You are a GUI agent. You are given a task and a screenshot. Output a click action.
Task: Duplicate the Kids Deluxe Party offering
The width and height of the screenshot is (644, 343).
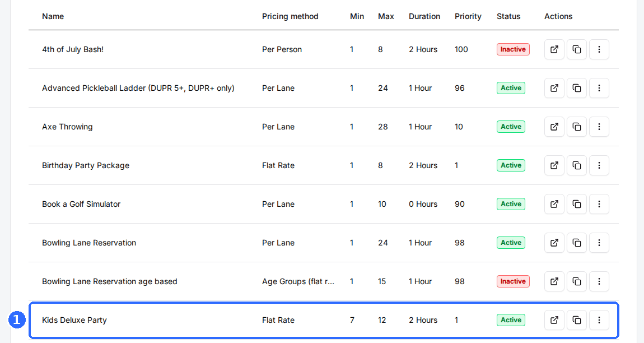click(x=577, y=320)
